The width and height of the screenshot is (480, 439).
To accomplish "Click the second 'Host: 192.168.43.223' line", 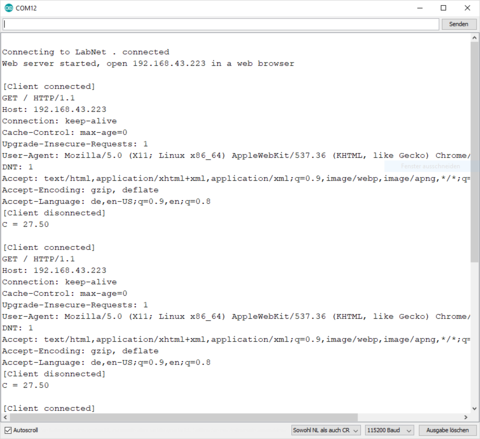I will click(54, 270).
